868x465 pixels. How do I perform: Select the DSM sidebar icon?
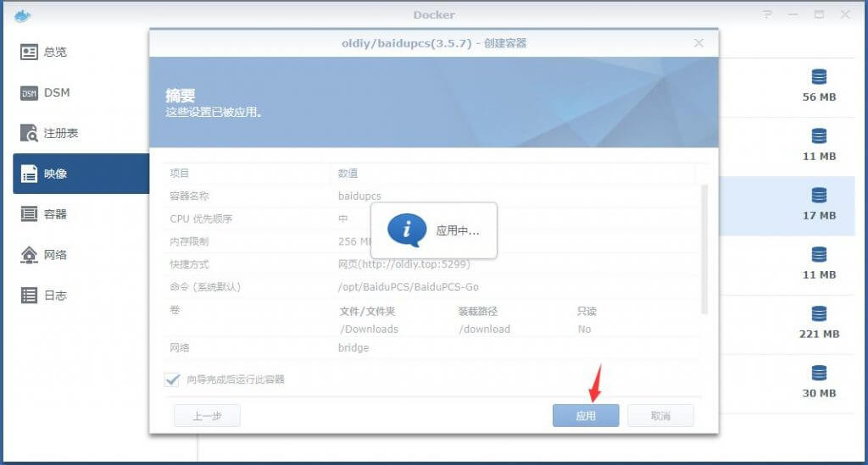coord(30,93)
